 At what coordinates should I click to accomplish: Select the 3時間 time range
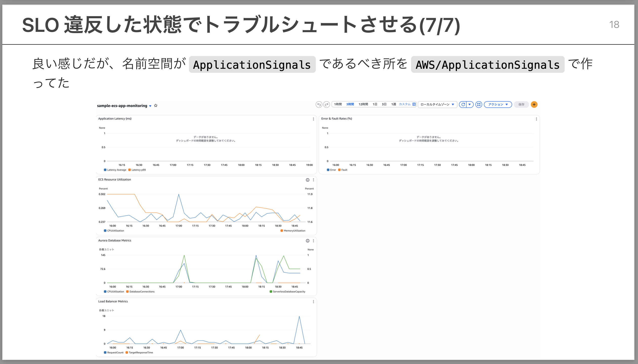[350, 104]
